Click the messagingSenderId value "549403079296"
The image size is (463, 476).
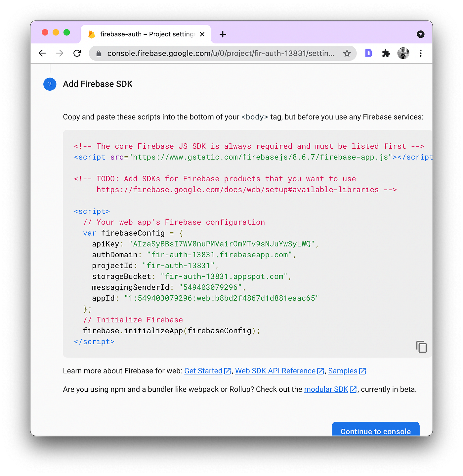click(x=210, y=287)
